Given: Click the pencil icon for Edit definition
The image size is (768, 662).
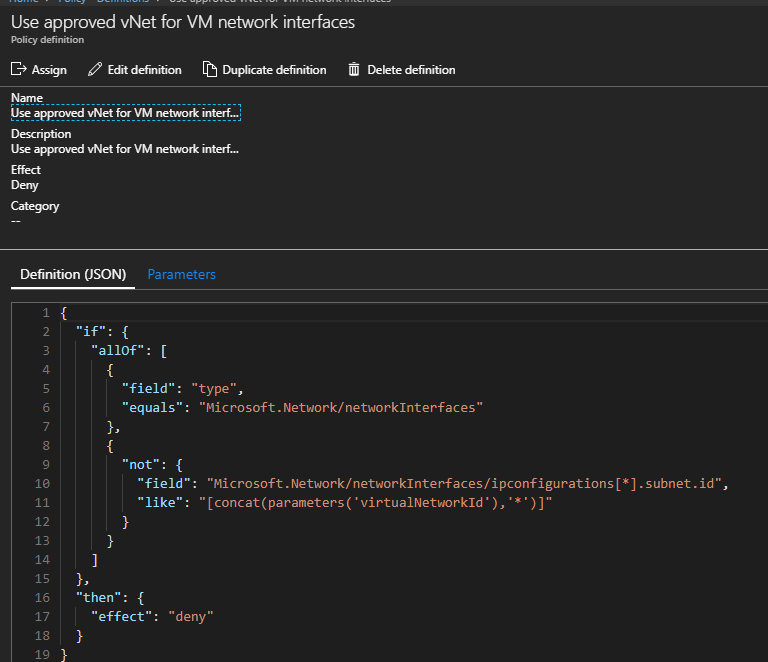Looking at the screenshot, I should coord(95,70).
